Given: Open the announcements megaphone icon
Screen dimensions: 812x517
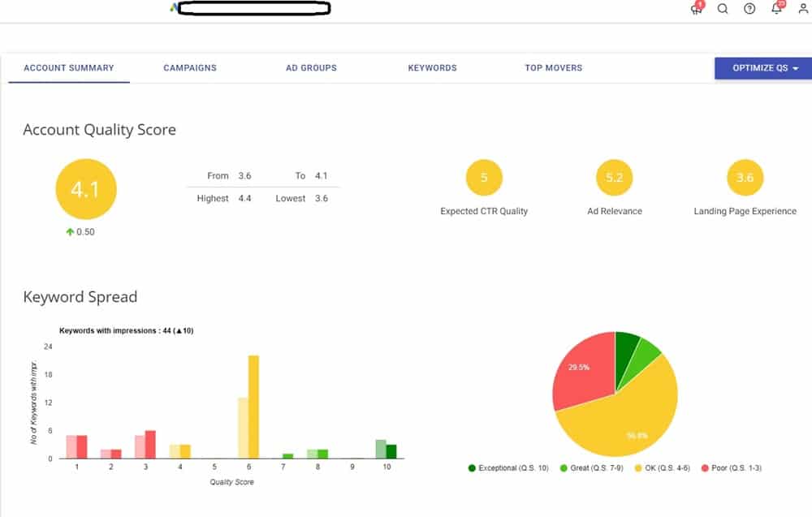Looking at the screenshot, I should coord(696,9).
